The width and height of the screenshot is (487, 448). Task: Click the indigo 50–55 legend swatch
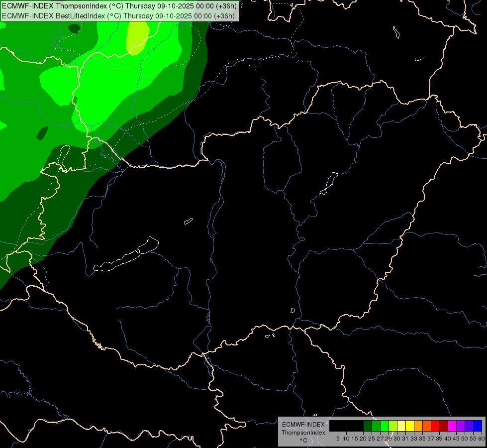click(x=469, y=426)
